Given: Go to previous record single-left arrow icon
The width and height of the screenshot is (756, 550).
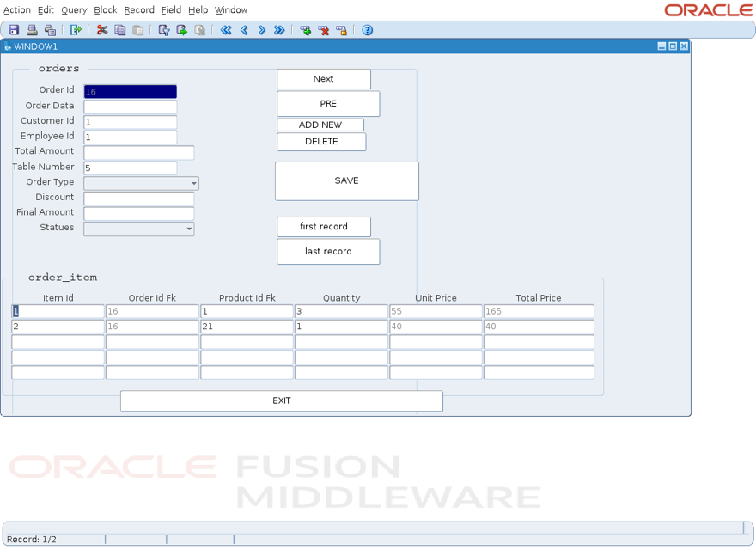Looking at the screenshot, I should (x=244, y=30).
